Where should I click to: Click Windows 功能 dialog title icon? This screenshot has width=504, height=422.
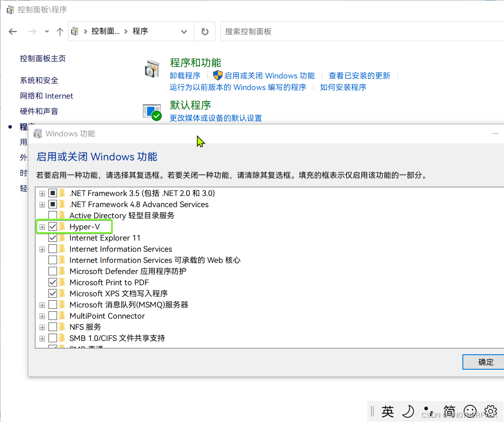click(x=38, y=133)
